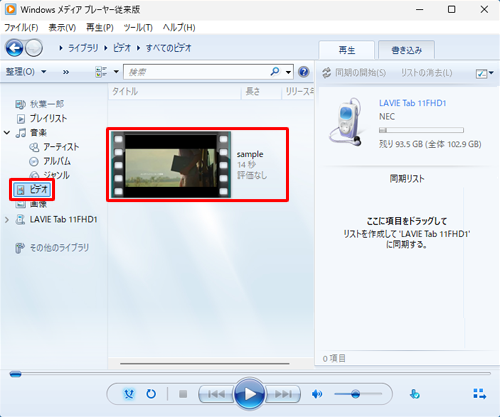Sort by the 長さ column header
The width and height of the screenshot is (500, 417).
tap(261, 92)
